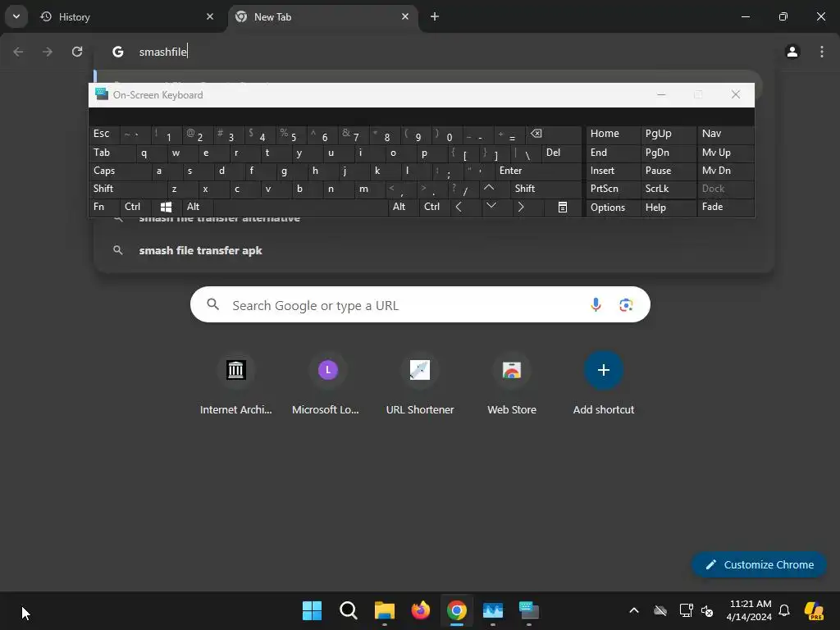Click the Fade key on the on-screen keyboard

[725, 207]
